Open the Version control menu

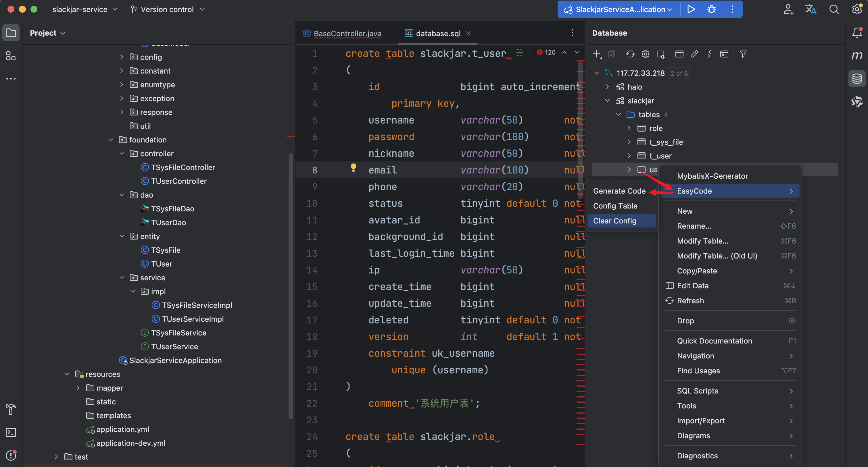[168, 9]
